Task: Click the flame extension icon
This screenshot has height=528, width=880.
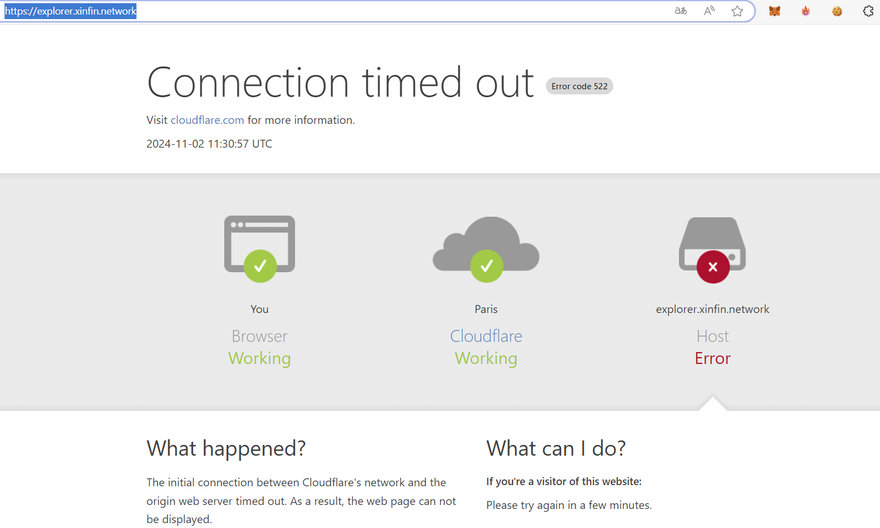Action: [805, 11]
